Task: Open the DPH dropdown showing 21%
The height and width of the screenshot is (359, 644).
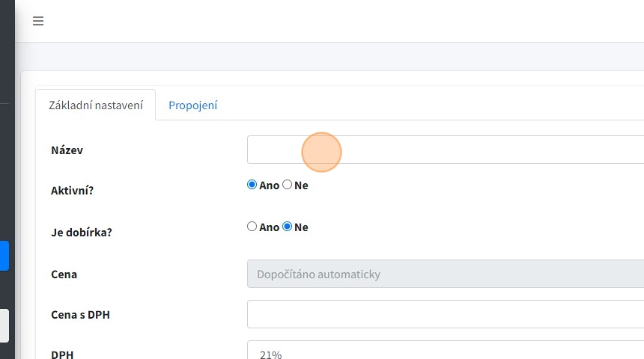Action: [x=445, y=352]
